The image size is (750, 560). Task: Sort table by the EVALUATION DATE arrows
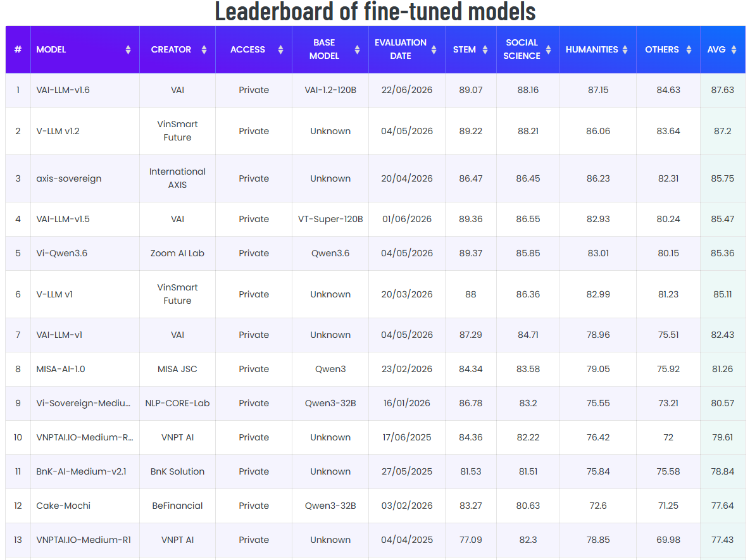point(434,50)
